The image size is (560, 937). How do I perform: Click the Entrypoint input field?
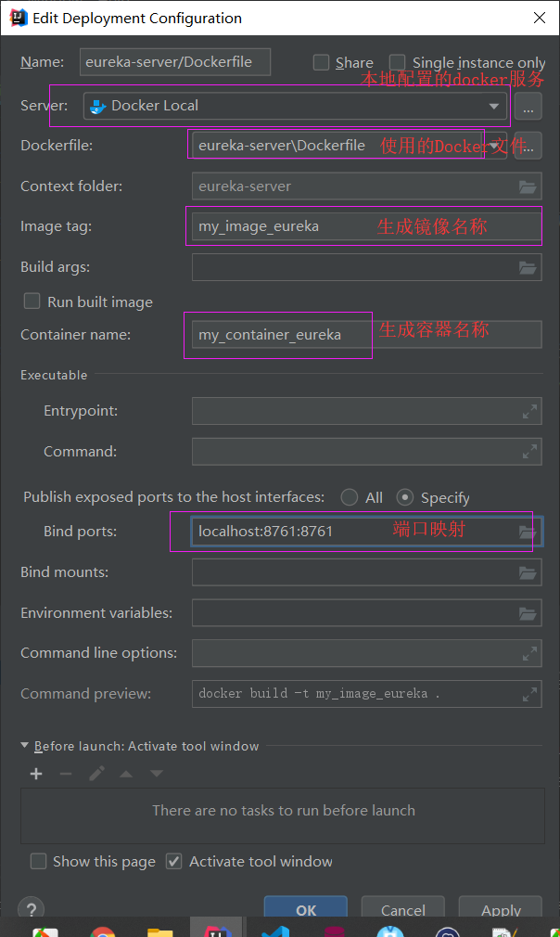[x=366, y=411]
